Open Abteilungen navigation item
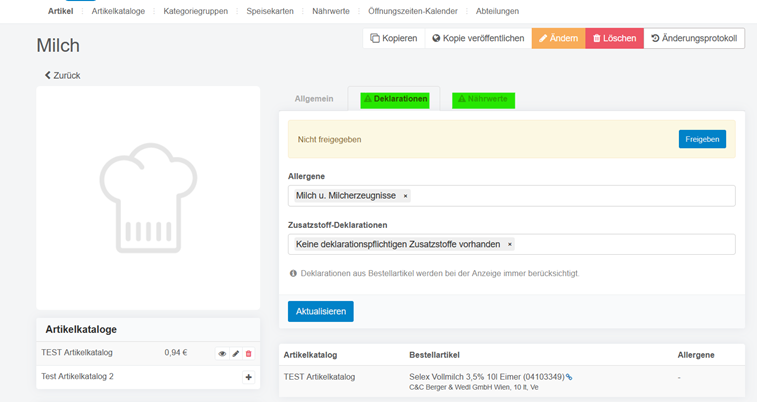Viewport: 757px width, 402px height. (x=497, y=11)
